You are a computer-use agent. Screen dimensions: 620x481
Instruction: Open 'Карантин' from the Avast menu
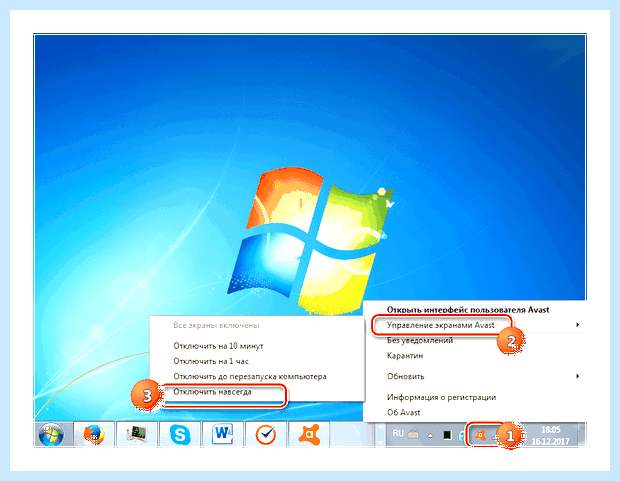[474, 356]
